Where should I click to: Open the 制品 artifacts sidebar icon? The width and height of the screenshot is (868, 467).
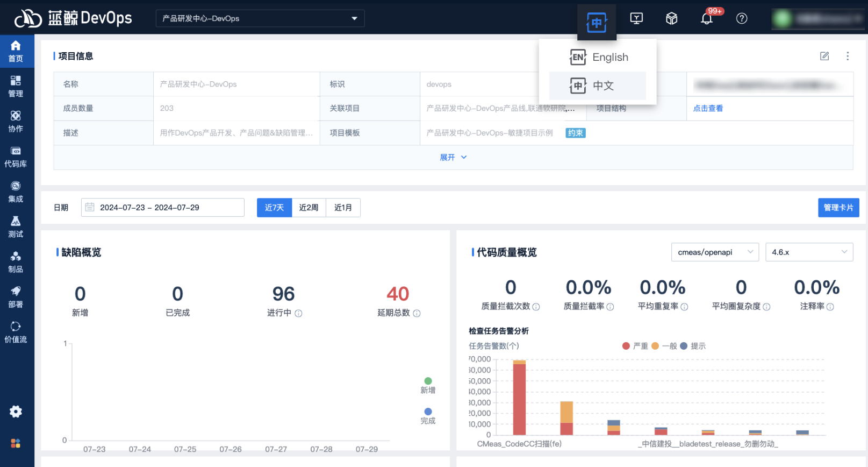[x=16, y=262]
